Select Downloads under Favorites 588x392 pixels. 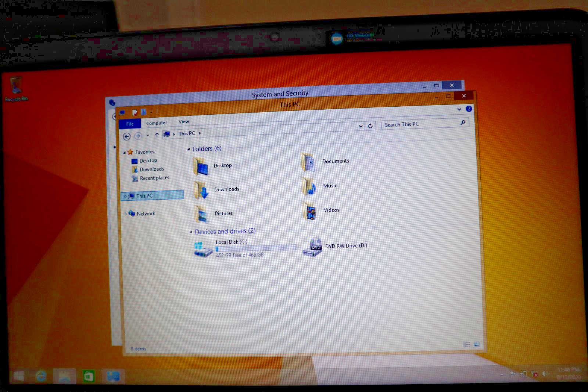[152, 169]
